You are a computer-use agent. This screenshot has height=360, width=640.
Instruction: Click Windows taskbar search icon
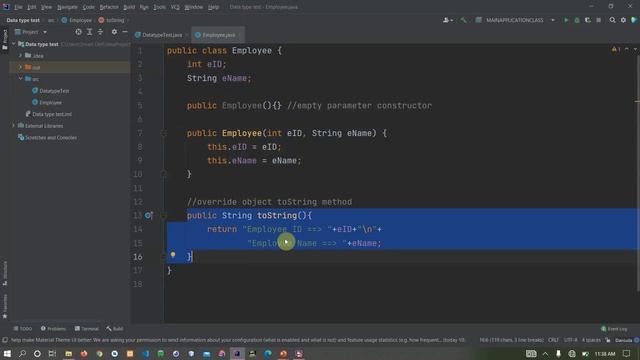(x=22, y=353)
